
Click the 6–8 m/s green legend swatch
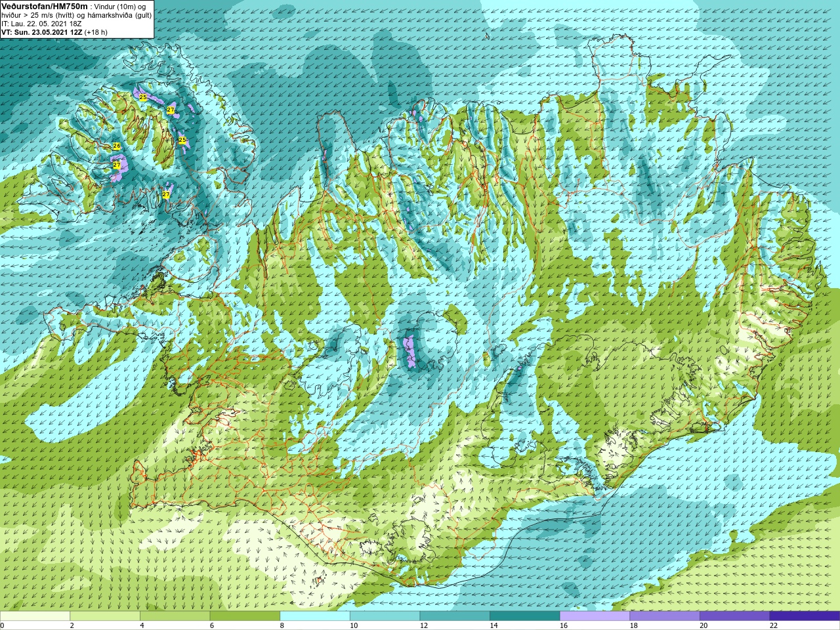click(x=245, y=616)
